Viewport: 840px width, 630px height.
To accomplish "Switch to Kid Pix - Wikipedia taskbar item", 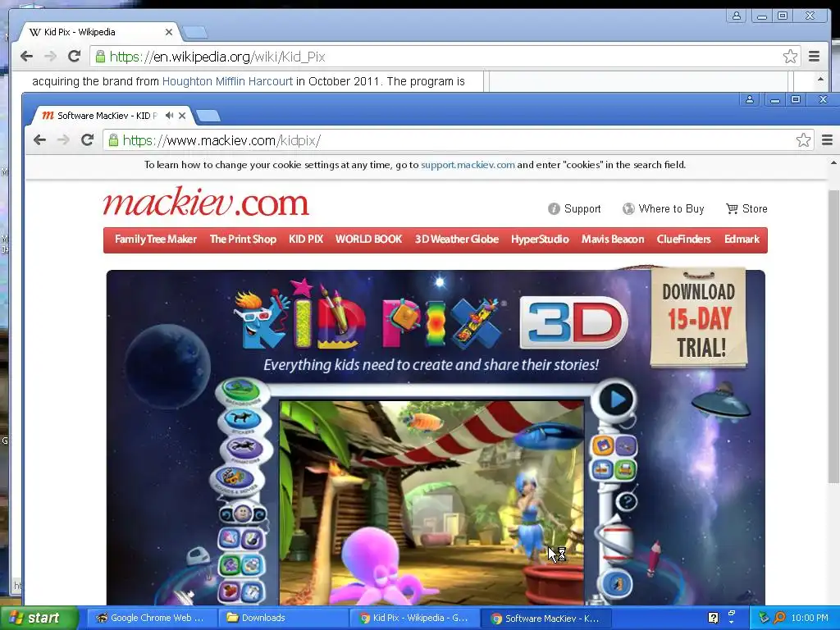I will coord(413,618).
